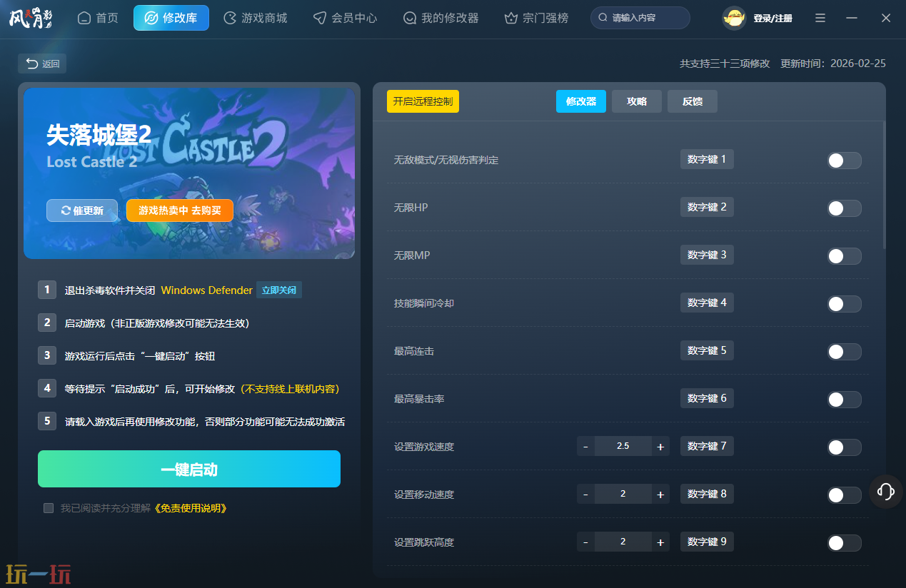Toggle the 最高暴击率 switch
The height and width of the screenshot is (588, 906).
844,400
